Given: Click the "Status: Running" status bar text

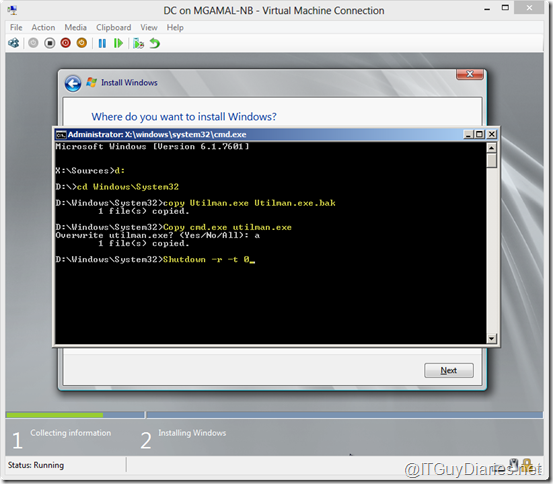Looking at the screenshot, I should (36, 465).
